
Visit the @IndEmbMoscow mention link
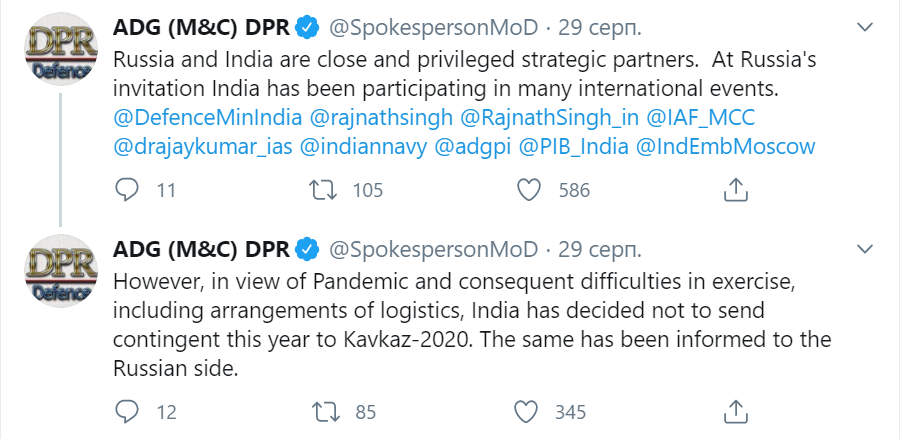725,146
